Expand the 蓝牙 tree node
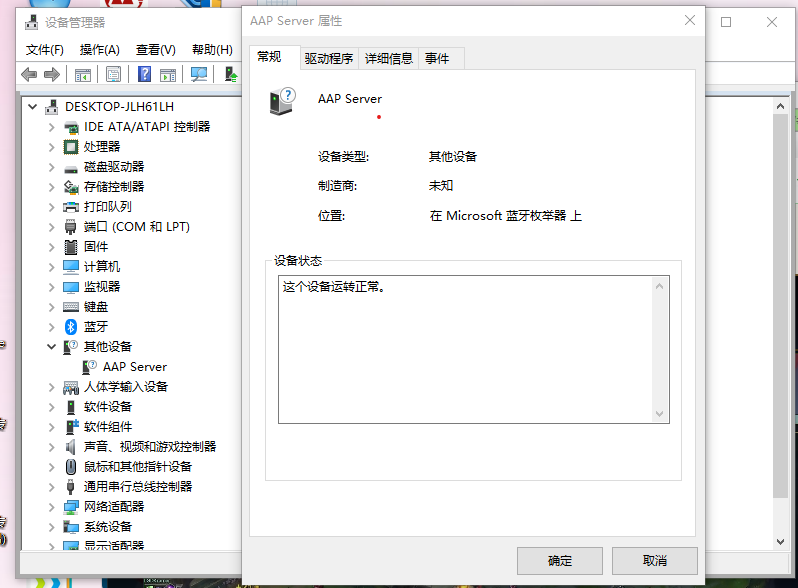798x588 pixels. [x=51, y=327]
